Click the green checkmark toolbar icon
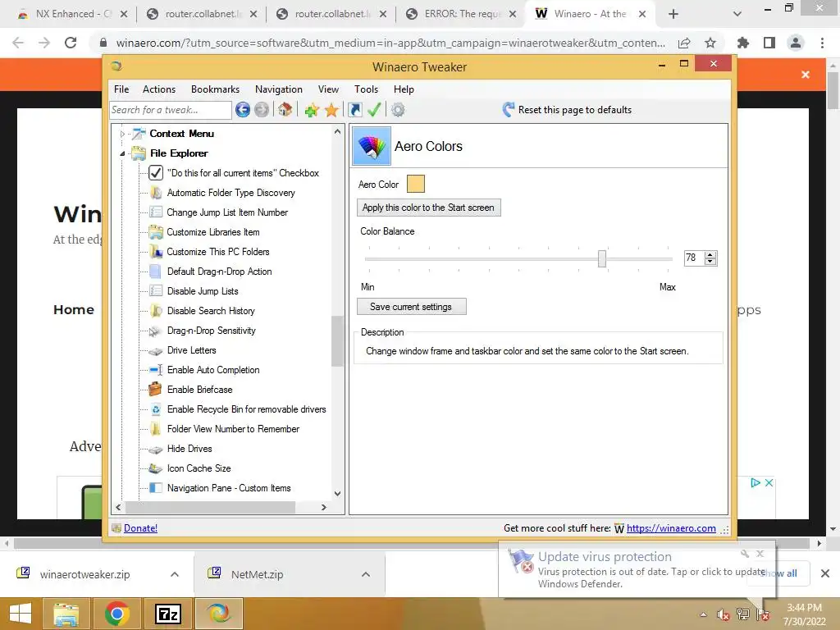 374,110
